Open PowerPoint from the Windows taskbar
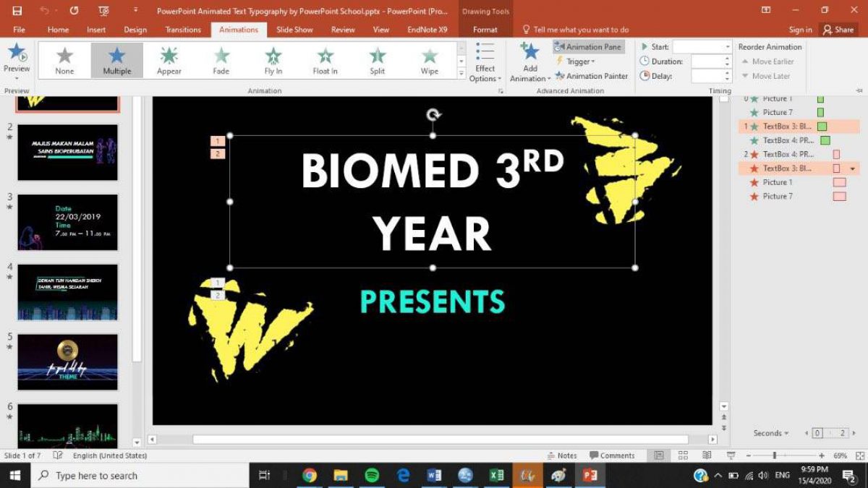The height and width of the screenshot is (488, 868). (x=590, y=475)
